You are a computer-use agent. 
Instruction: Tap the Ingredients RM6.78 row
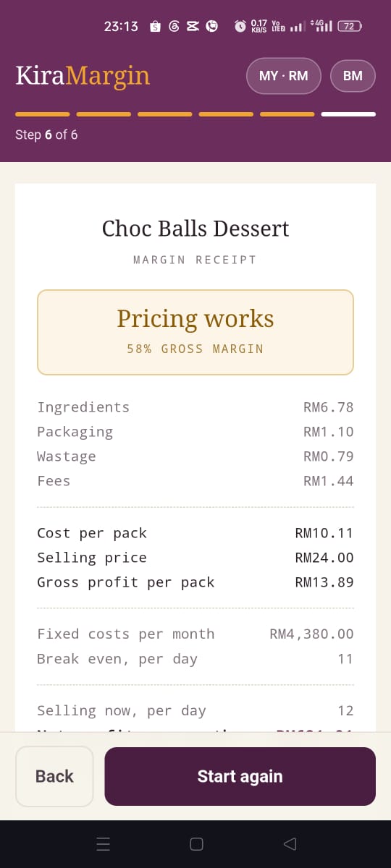(x=195, y=407)
